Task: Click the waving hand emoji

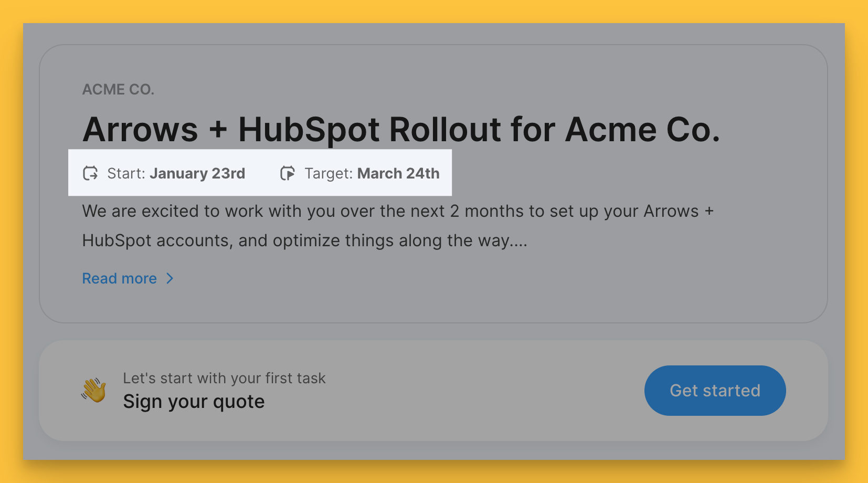Action: tap(94, 391)
